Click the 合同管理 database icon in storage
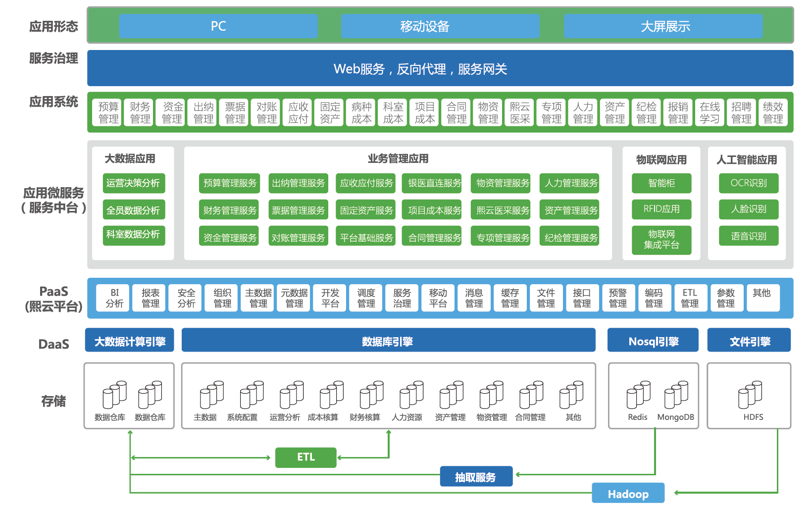Screen dimensions: 812x508 (x=531, y=395)
